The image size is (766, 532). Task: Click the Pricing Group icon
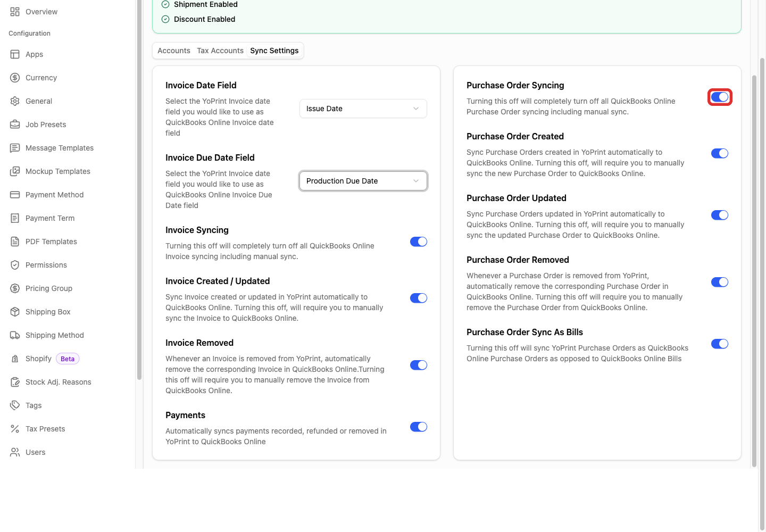click(15, 288)
